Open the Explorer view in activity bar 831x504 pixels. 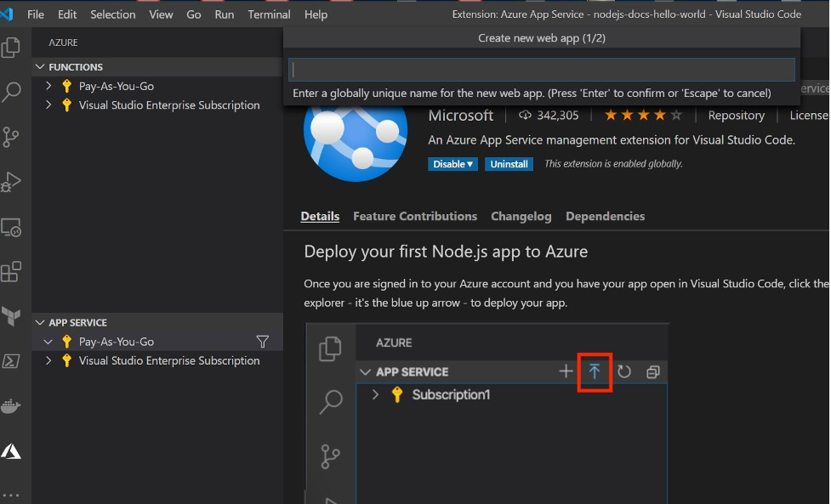10,47
